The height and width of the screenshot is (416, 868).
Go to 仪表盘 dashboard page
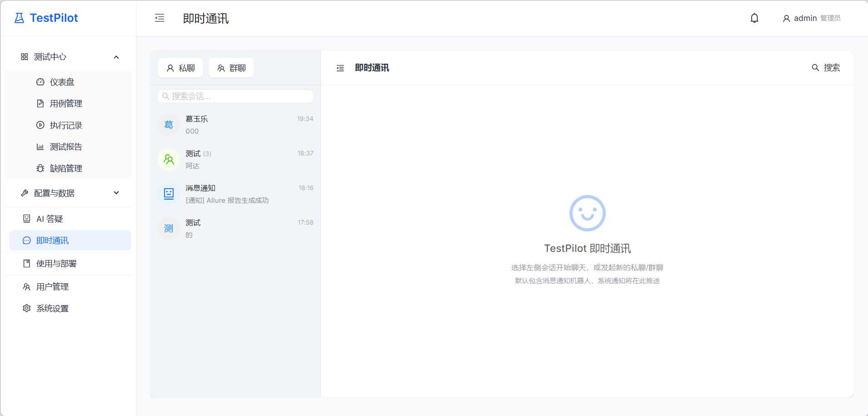(x=62, y=82)
